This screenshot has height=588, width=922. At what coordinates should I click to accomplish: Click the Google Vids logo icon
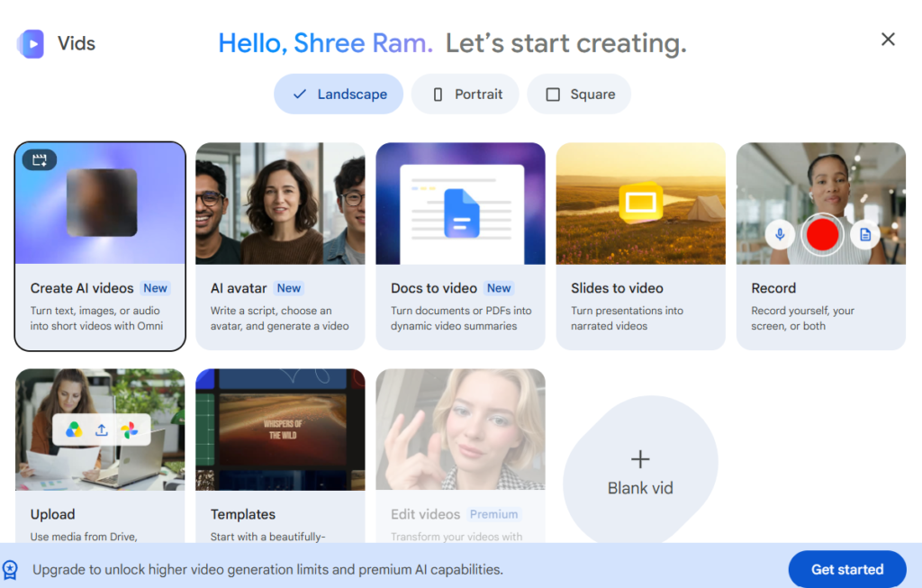pos(32,44)
